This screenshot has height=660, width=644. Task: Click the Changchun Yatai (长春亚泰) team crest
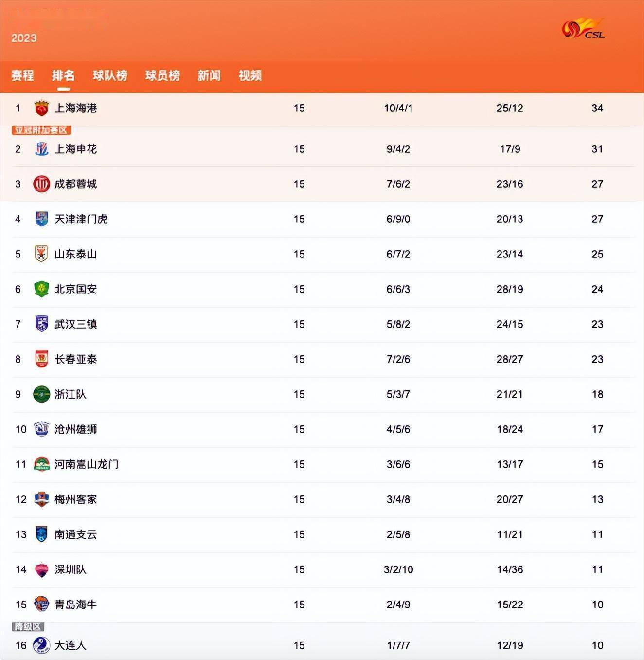coord(41,359)
